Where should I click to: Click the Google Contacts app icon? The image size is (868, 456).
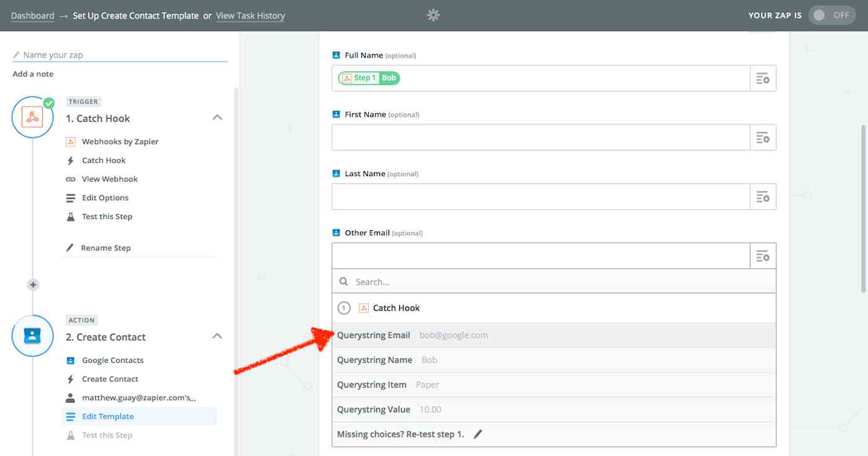coord(71,360)
